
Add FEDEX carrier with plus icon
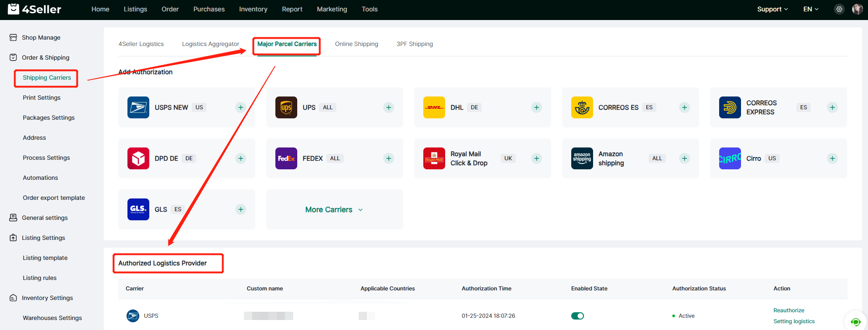pos(389,158)
